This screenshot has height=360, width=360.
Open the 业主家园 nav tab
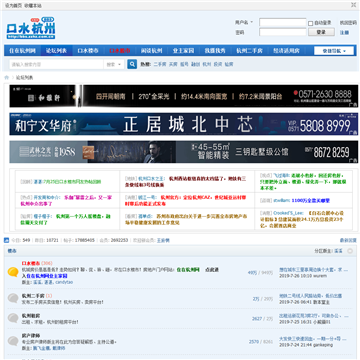click(183, 51)
